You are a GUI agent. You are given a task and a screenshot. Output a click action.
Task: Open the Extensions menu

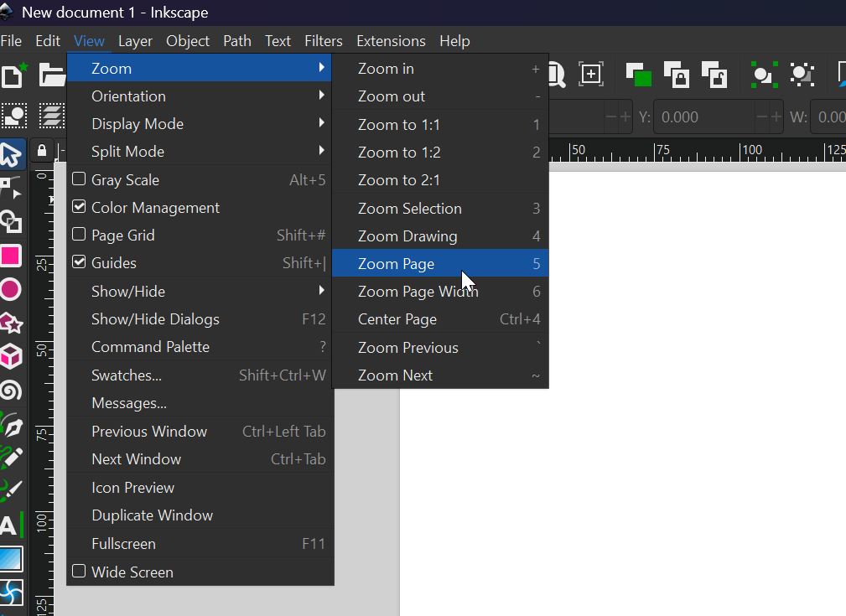coord(392,41)
